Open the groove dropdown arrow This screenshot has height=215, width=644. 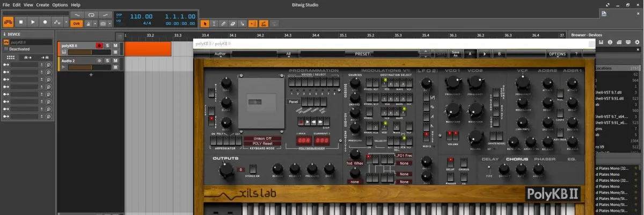pos(109,24)
